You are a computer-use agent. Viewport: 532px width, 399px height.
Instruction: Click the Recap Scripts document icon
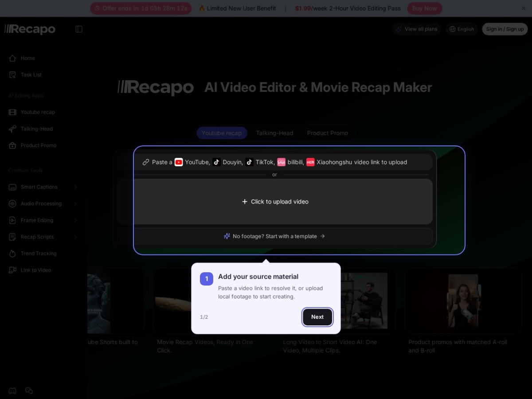click(x=12, y=237)
